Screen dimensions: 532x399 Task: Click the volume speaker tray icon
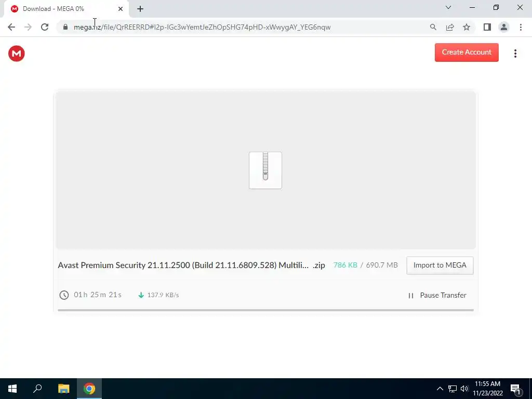point(464,389)
